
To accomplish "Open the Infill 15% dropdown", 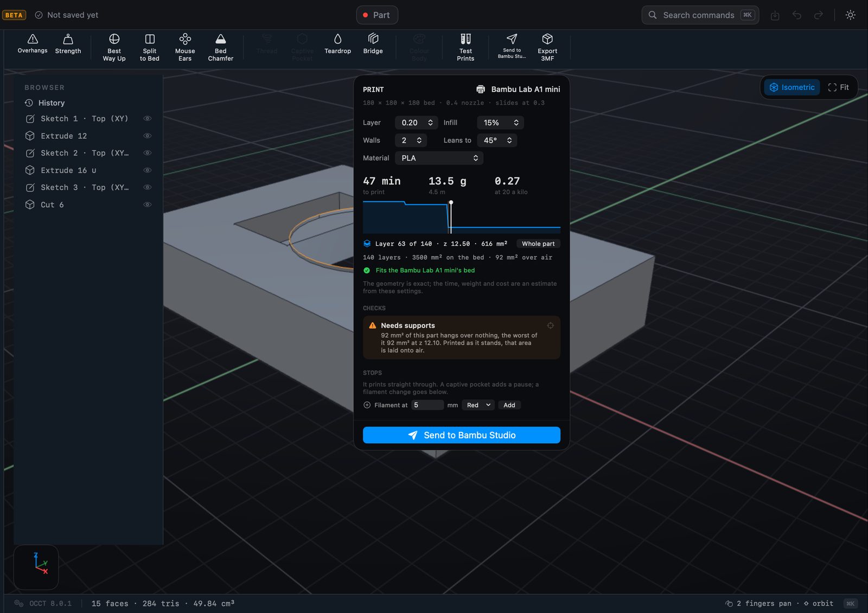I will [x=500, y=123].
